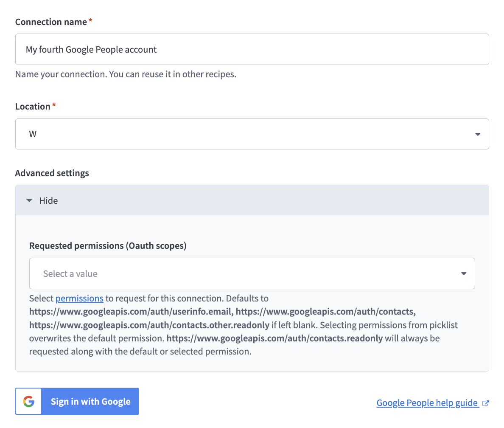
Task: Open the permissions hyperlink
Action: pyautogui.click(x=79, y=298)
